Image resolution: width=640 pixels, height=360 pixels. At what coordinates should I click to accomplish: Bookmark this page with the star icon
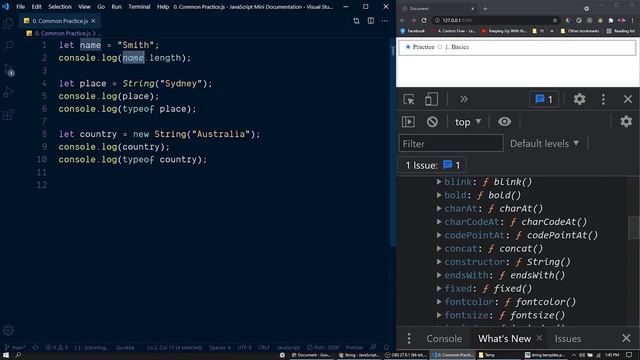(555, 20)
